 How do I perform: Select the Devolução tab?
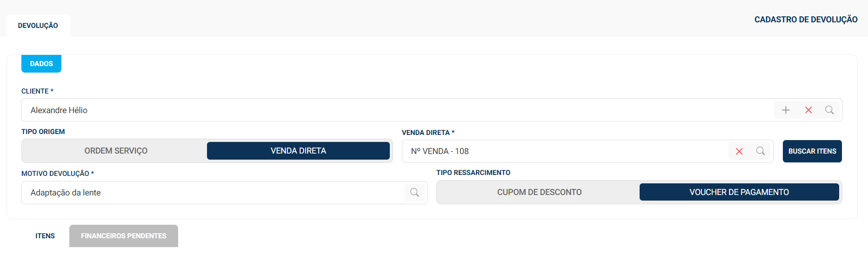coord(38,26)
